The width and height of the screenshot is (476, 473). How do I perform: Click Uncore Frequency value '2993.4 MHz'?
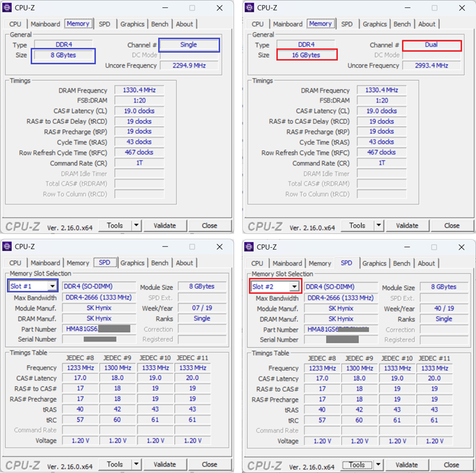pos(431,65)
